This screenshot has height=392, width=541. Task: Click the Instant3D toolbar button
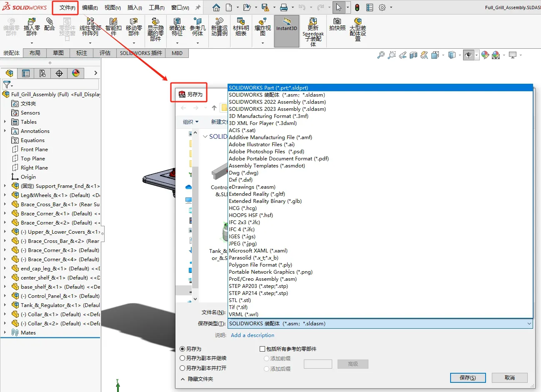(x=287, y=30)
